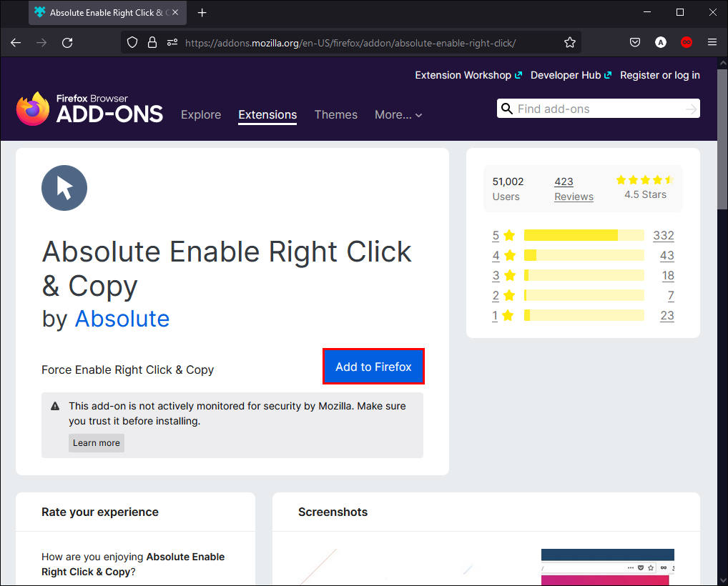Open the Firefox account avatar icon

click(661, 43)
